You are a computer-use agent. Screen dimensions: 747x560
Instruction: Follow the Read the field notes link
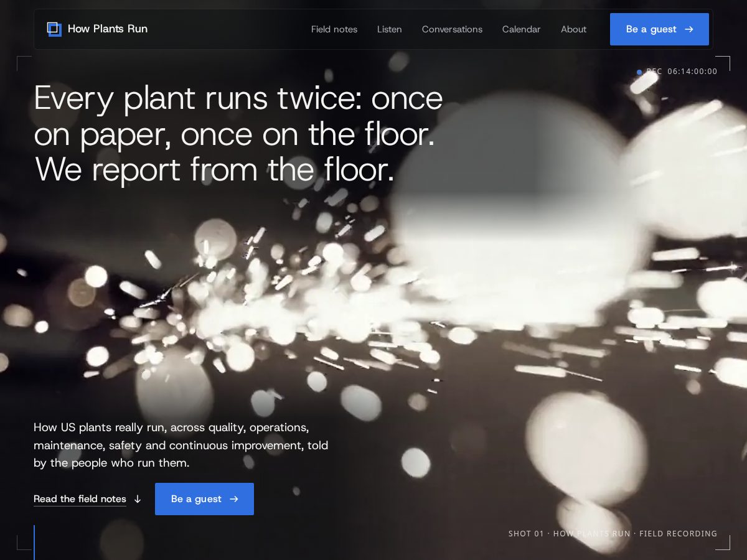tap(80, 499)
